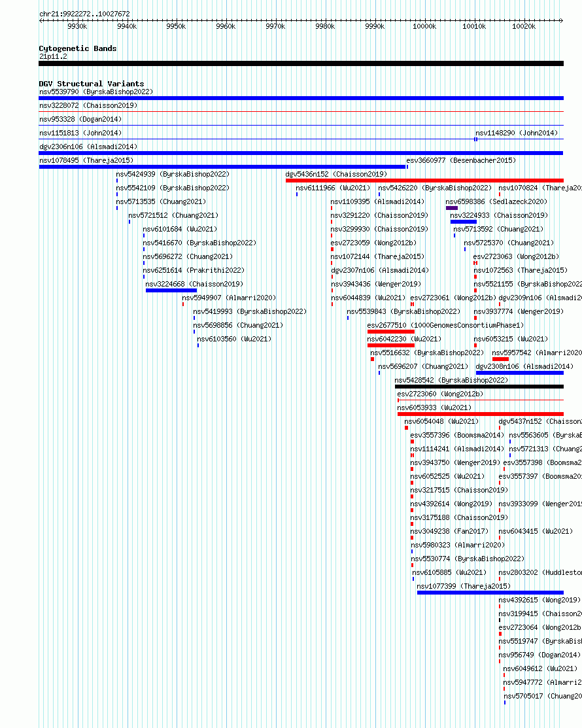
Task: Open the nsv6054048 (Wu2021) label
Action: click(441, 422)
